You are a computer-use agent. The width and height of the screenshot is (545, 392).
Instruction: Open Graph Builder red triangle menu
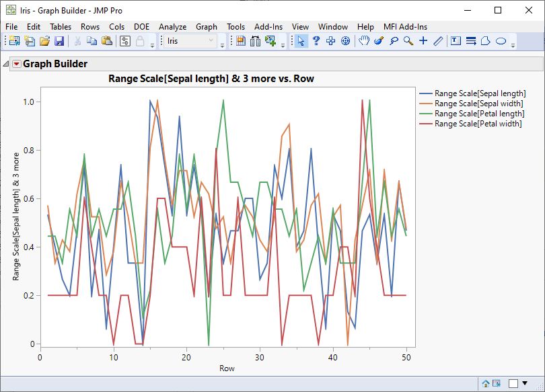[x=17, y=64]
